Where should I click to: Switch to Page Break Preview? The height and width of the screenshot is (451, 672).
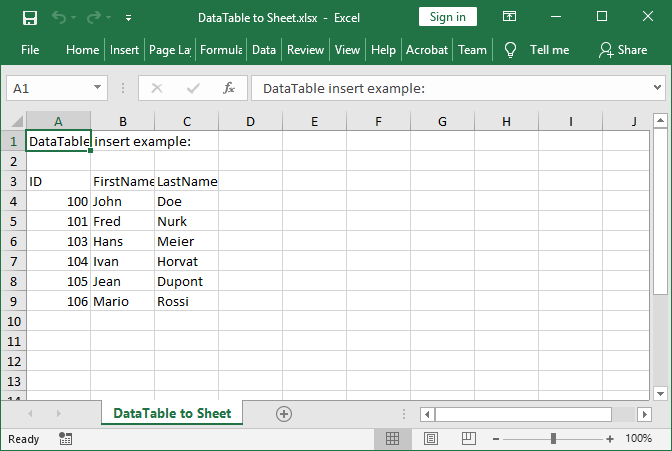[467, 439]
